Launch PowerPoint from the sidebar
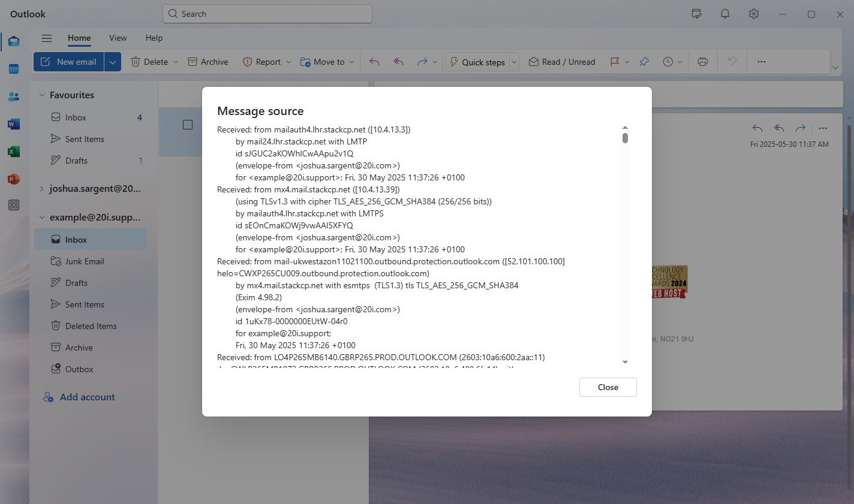Screen dimensions: 854x504 click(14, 179)
